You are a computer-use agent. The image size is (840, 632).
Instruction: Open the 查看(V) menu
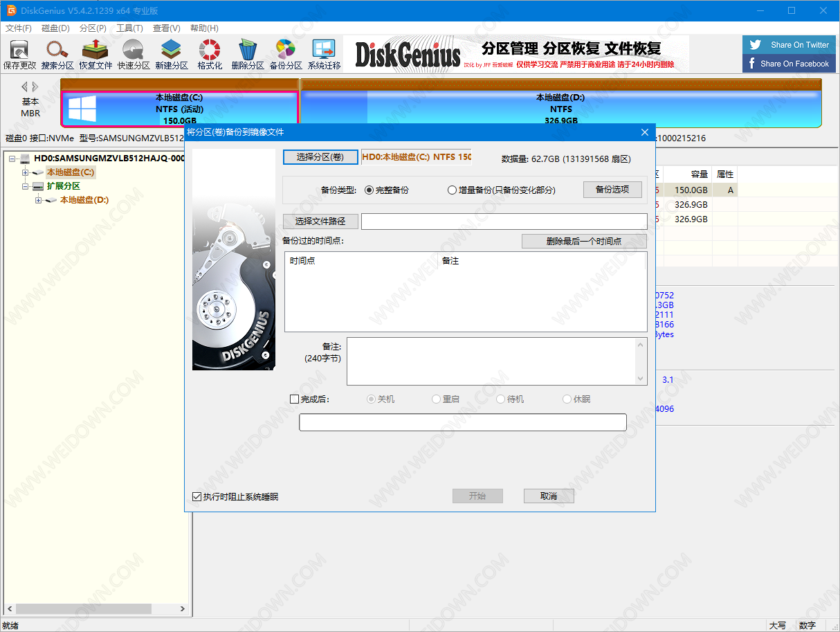[166, 28]
